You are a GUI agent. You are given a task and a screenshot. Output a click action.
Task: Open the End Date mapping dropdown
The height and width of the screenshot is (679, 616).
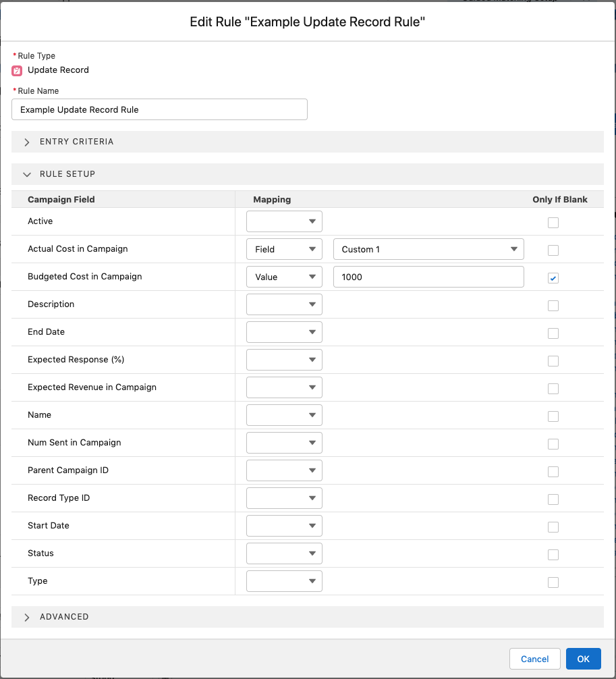[284, 332]
